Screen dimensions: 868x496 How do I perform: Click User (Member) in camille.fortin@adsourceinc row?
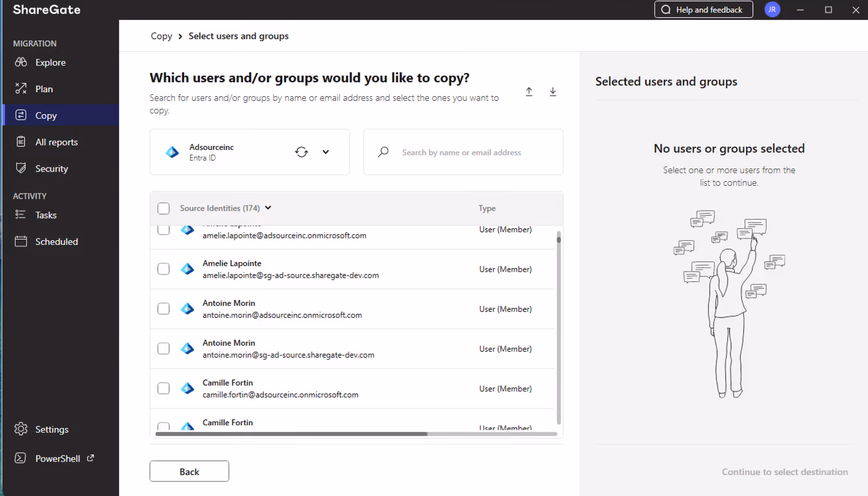(x=506, y=389)
